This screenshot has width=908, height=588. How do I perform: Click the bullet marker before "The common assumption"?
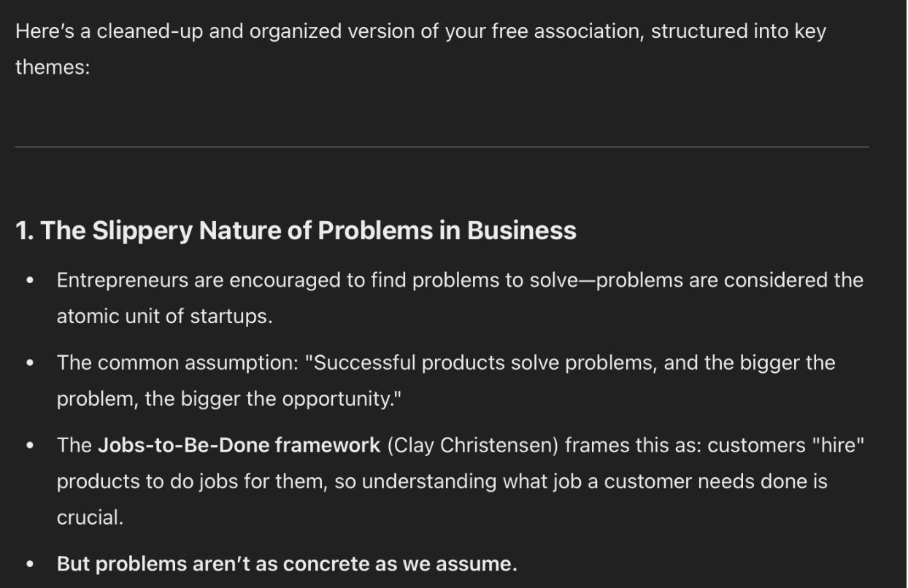point(30,363)
